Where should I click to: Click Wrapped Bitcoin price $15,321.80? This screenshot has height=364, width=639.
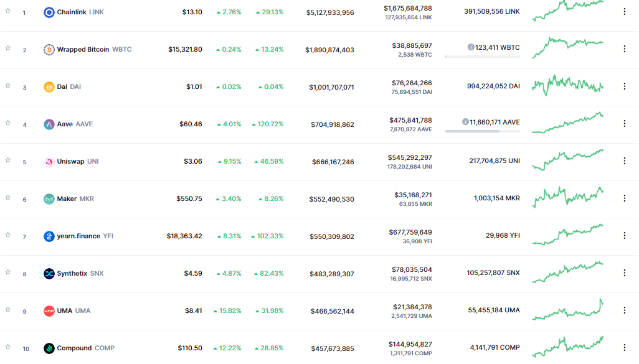click(x=185, y=49)
